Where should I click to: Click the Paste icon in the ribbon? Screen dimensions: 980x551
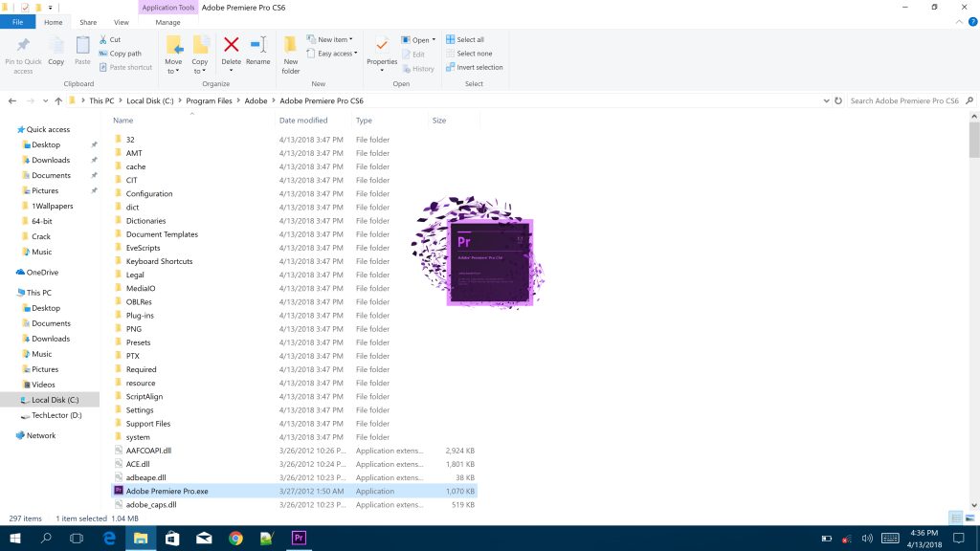(82, 46)
